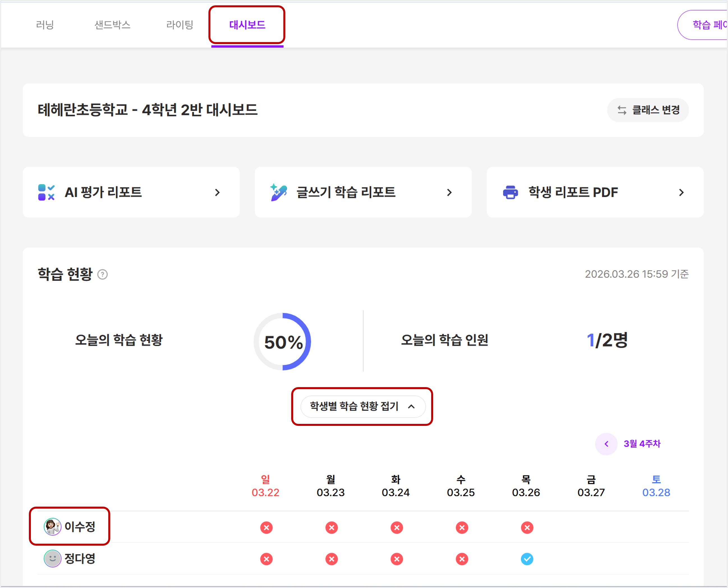Click the swap arrows icon in 클래스 변경
728x588 pixels.
tap(622, 110)
